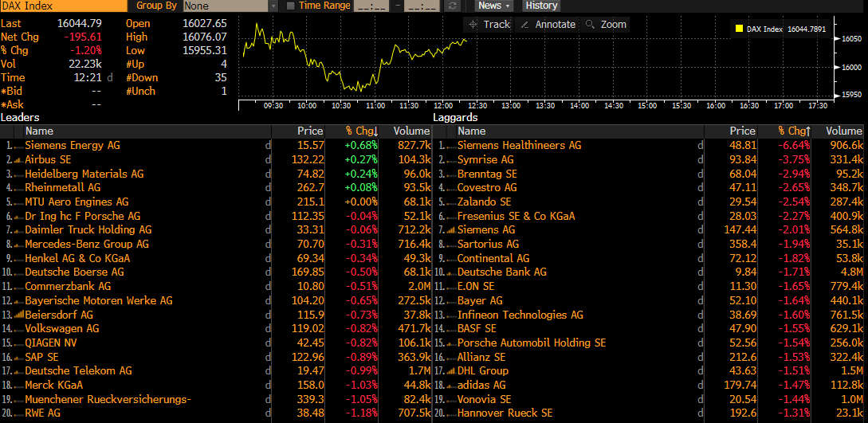The height and width of the screenshot is (423, 868).
Task: Select SAP SE row
Action: (x=216, y=357)
